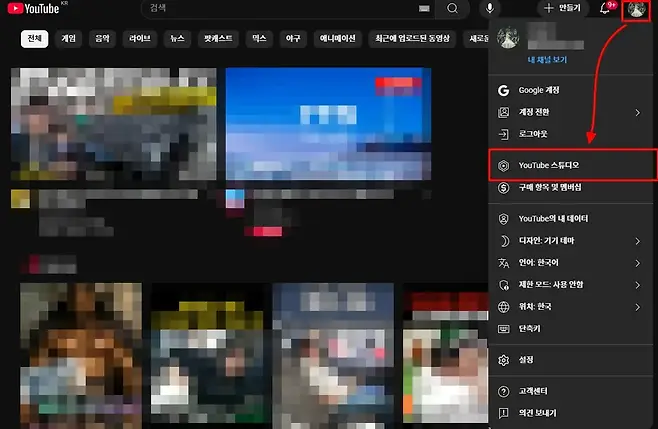Expand the 제한 모드 chevron

point(637,285)
